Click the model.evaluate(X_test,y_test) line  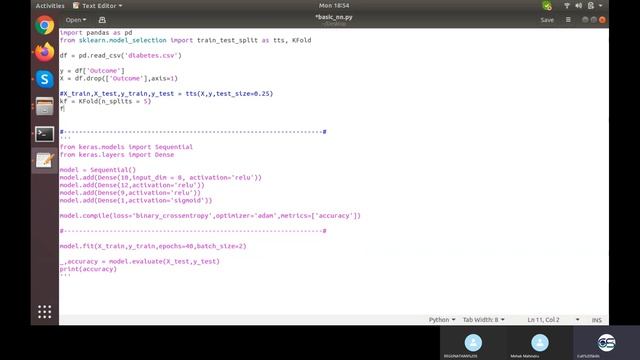(140, 261)
